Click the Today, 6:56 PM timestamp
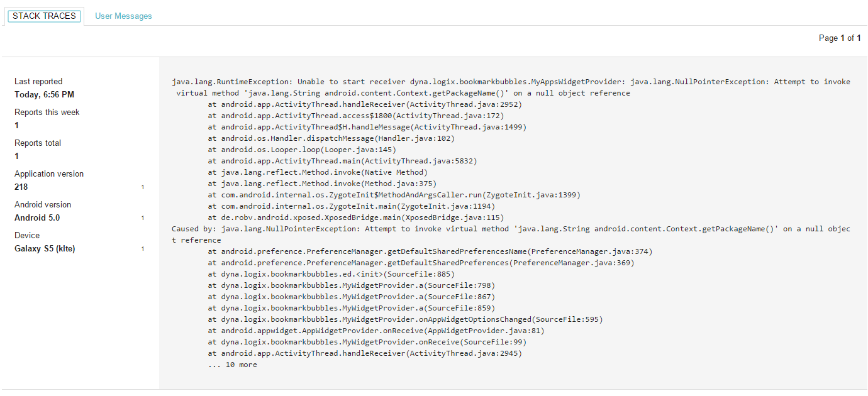This screenshot has width=868, height=396. (x=45, y=95)
